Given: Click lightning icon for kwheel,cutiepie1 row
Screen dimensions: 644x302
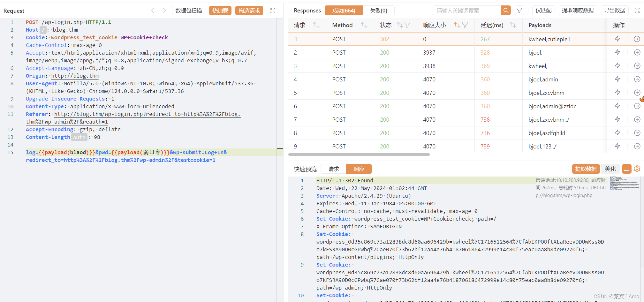Looking at the screenshot, I should [x=617, y=39].
